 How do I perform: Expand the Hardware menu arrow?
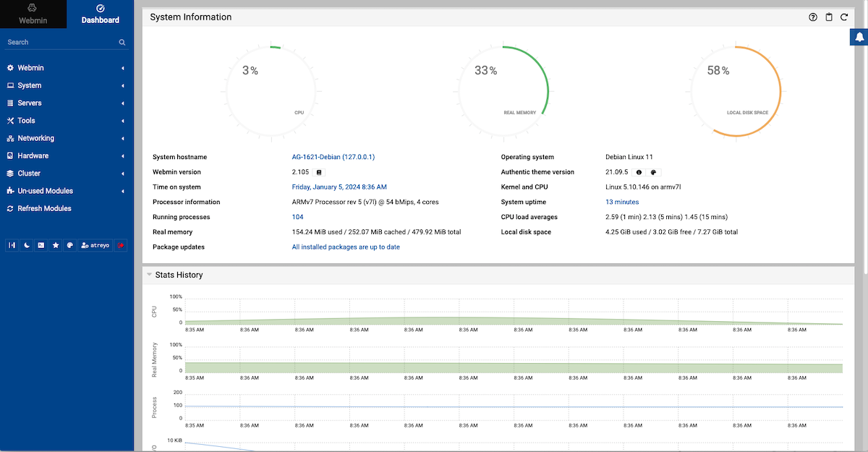tap(123, 155)
